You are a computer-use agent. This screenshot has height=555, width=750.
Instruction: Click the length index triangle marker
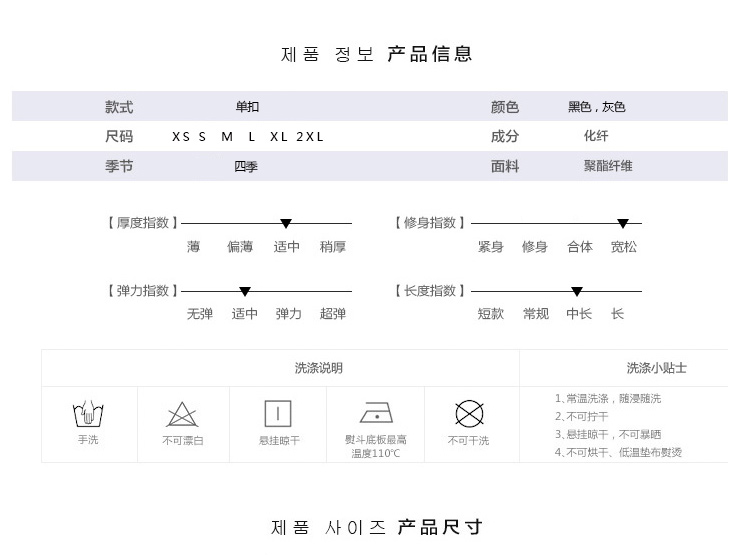577,292
